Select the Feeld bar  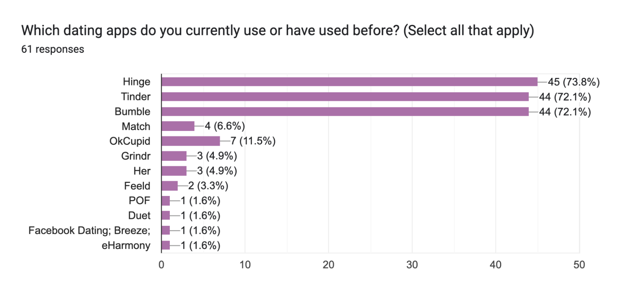(170, 186)
